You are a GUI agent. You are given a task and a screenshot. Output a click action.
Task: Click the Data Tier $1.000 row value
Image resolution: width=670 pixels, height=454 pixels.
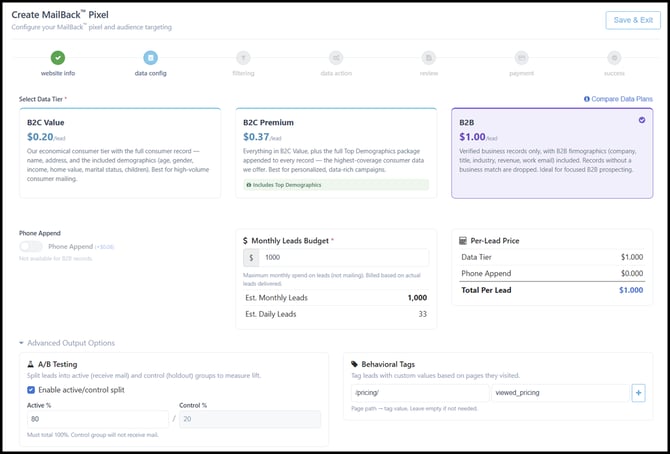click(x=632, y=257)
